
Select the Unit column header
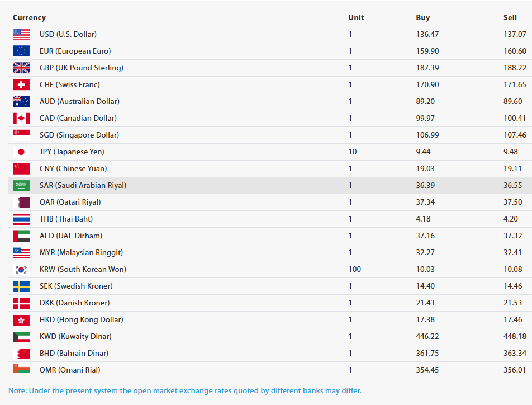356,18
